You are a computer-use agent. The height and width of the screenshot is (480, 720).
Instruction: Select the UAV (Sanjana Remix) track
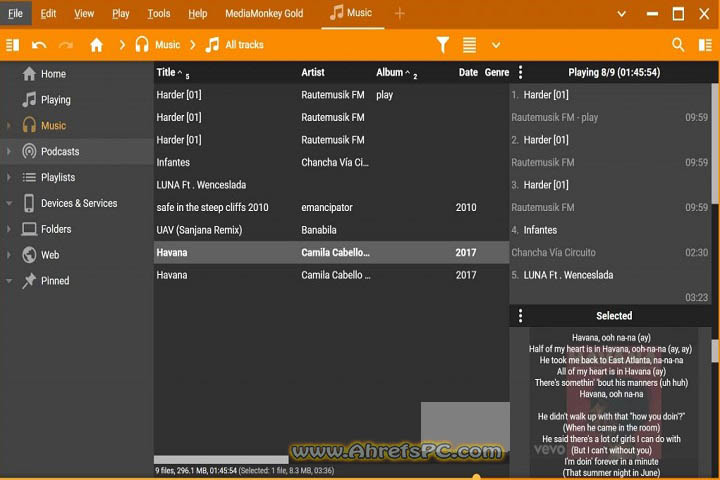tap(331, 230)
